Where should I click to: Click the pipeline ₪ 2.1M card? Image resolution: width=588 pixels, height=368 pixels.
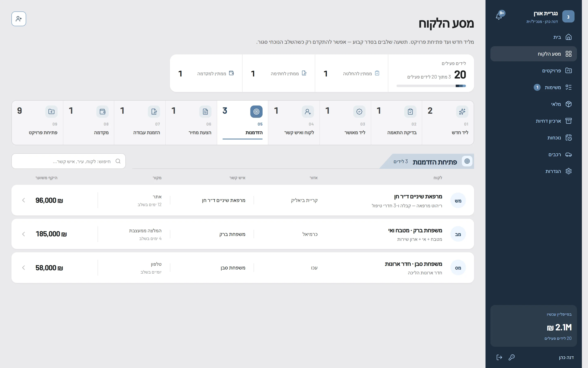point(533,326)
